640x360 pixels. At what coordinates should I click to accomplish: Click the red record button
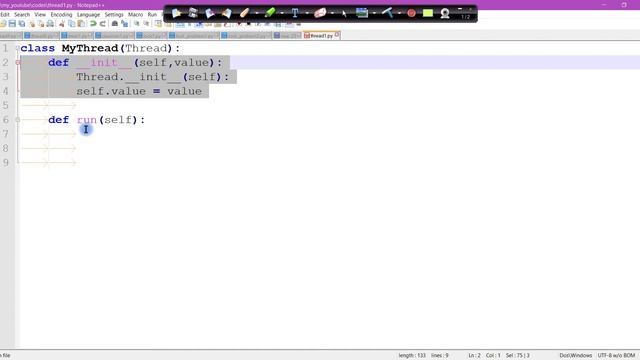tap(411, 13)
